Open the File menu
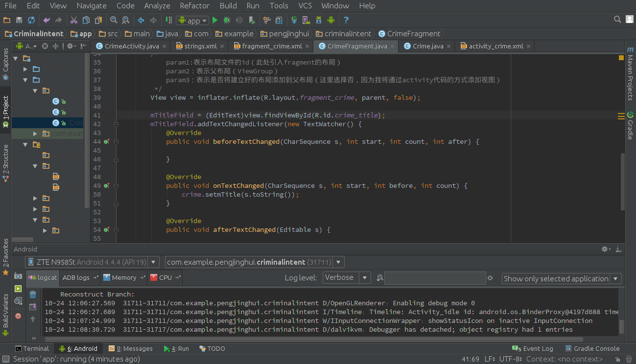 10,6
